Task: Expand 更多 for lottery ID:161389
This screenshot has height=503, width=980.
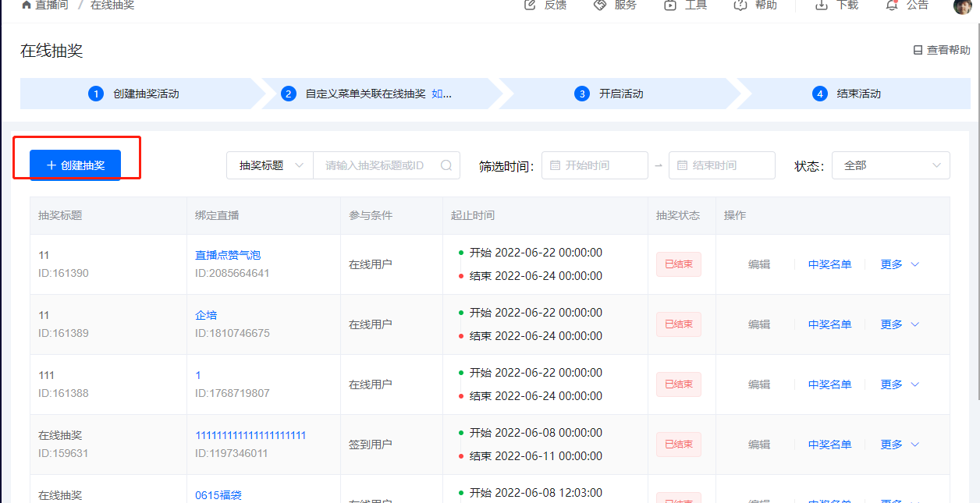Action: pos(900,324)
